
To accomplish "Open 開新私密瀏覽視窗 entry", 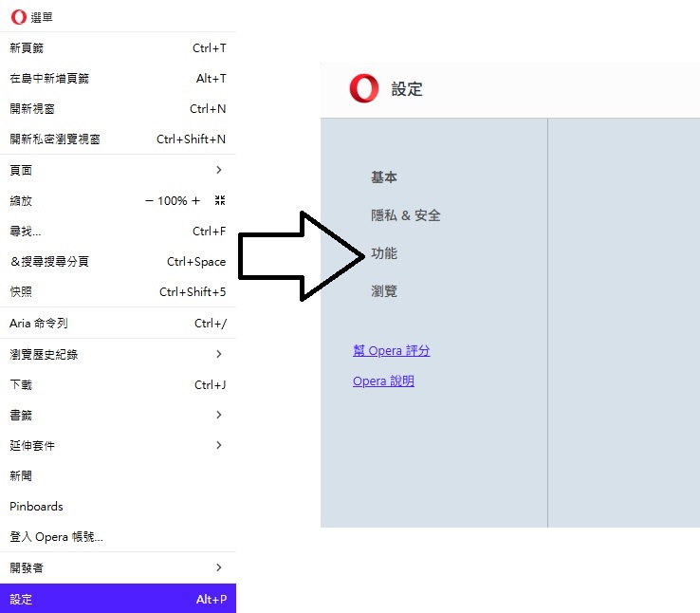I will (118, 139).
